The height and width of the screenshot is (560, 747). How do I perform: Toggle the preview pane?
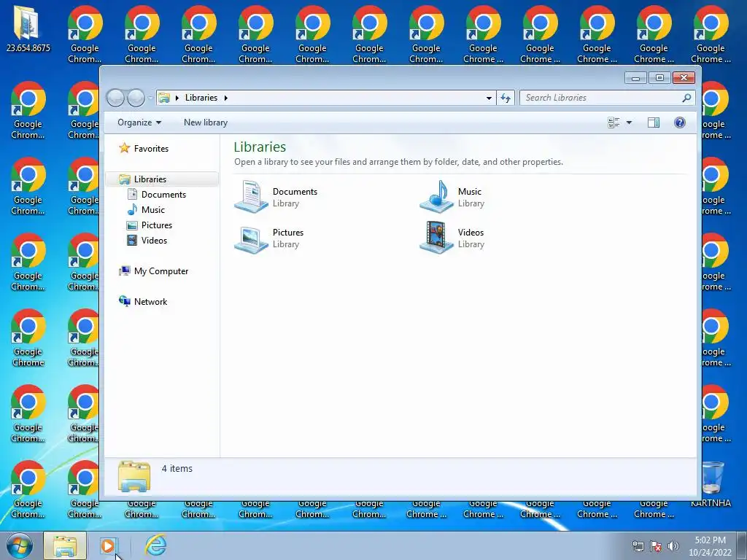click(654, 122)
